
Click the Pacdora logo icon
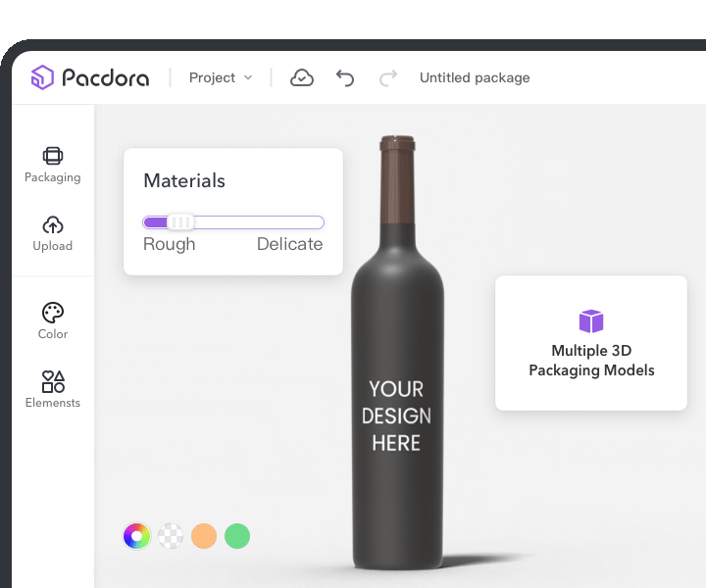click(42, 77)
